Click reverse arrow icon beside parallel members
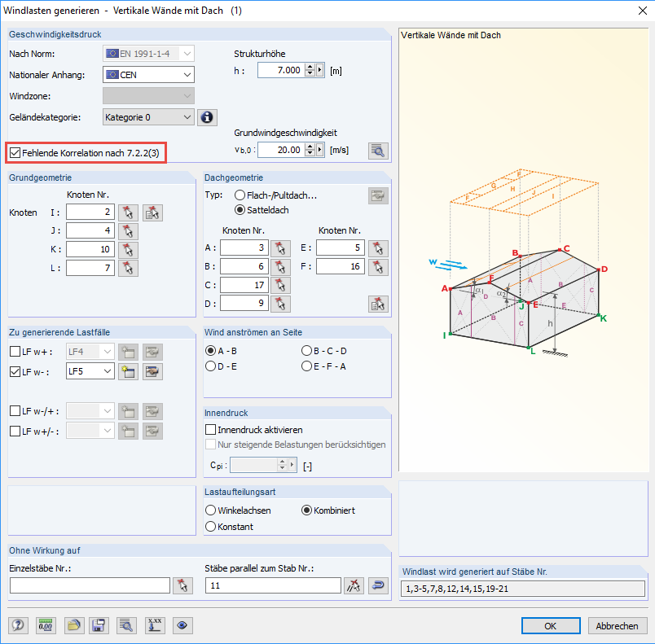The height and width of the screenshot is (644, 655). [x=378, y=585]
